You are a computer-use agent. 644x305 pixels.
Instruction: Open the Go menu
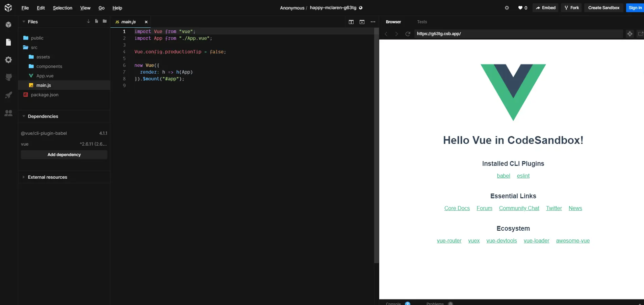pyautogui.click(x=101, y=8)
